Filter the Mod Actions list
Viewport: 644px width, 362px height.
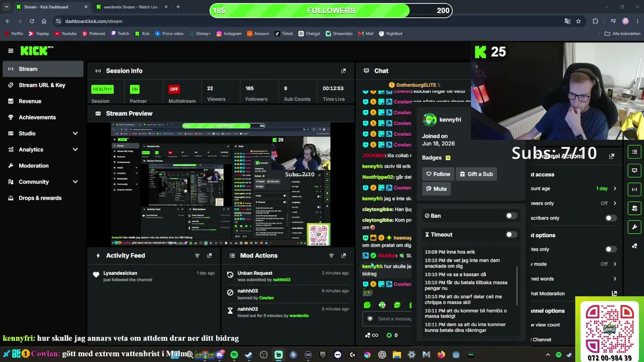pos(331,255)
